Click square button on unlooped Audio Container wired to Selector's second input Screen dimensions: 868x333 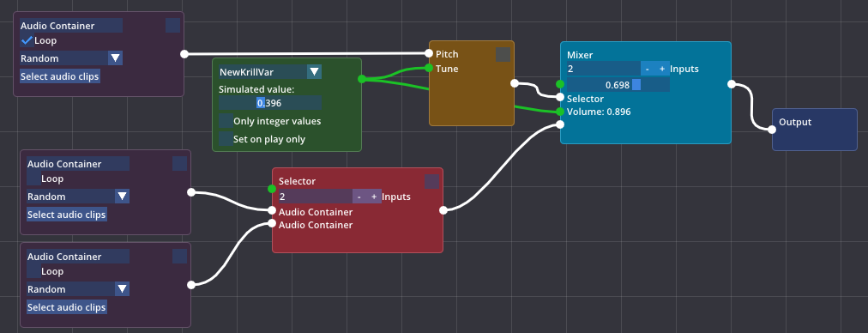179,256
